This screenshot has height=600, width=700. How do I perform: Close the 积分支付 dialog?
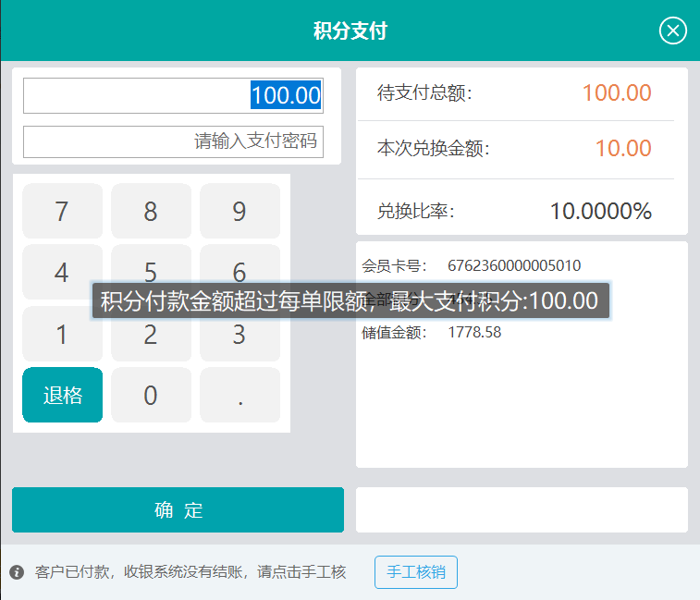point(673,31)
